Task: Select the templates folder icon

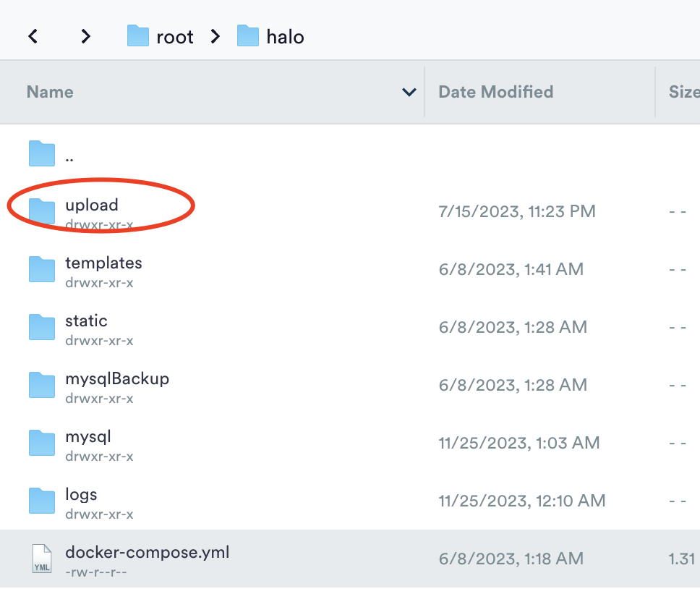Action: pyautogui.click(x=42, y=269)
